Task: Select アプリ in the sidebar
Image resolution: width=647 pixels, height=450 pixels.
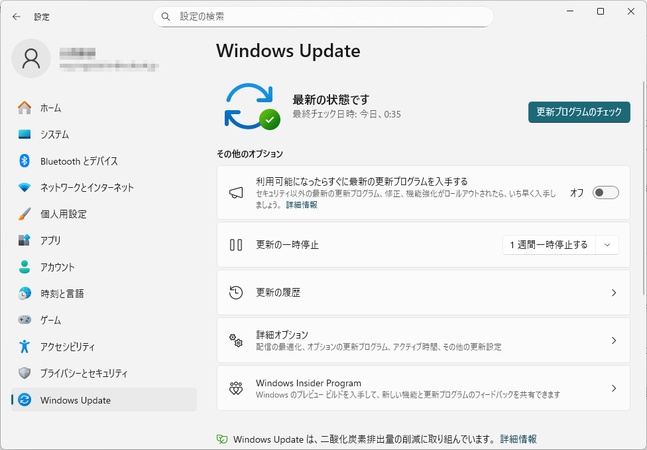Action: tap(104, 240)
